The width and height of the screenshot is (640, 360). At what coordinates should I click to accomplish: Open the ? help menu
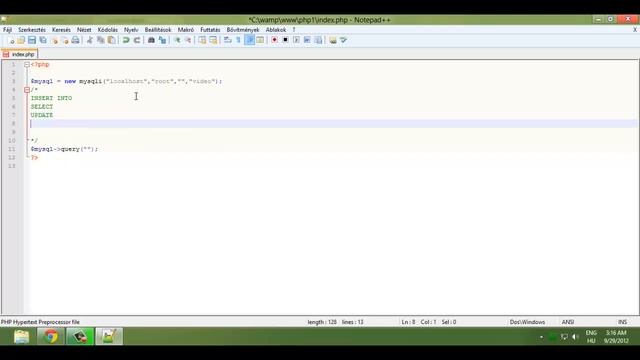293,30
